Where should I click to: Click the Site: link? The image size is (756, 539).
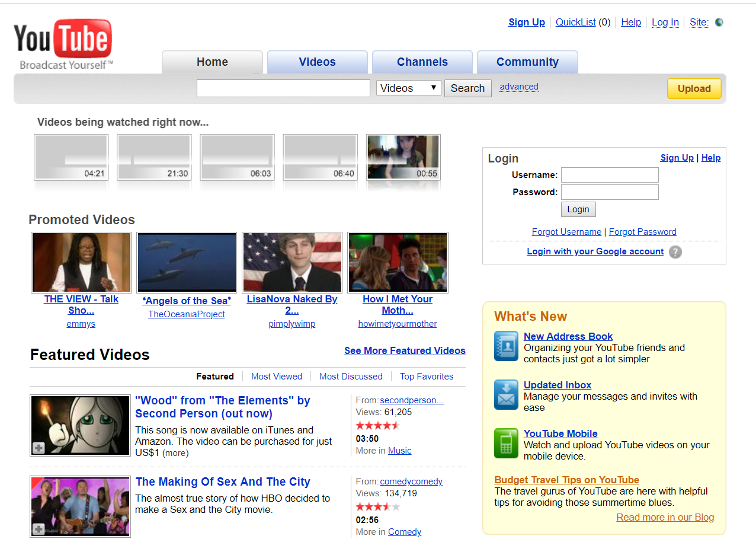pos(699,22)
